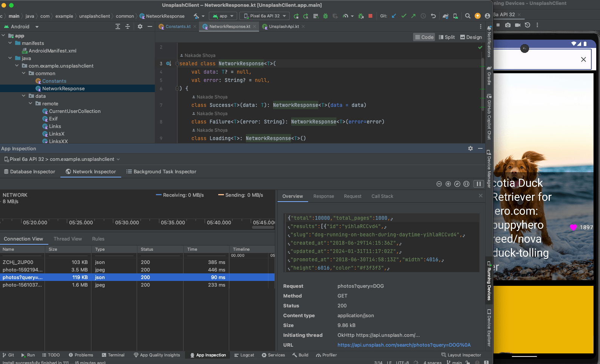Collapse the remote folder in project tree
Viewport: 600px width, 364px height.
click(31, 103)
